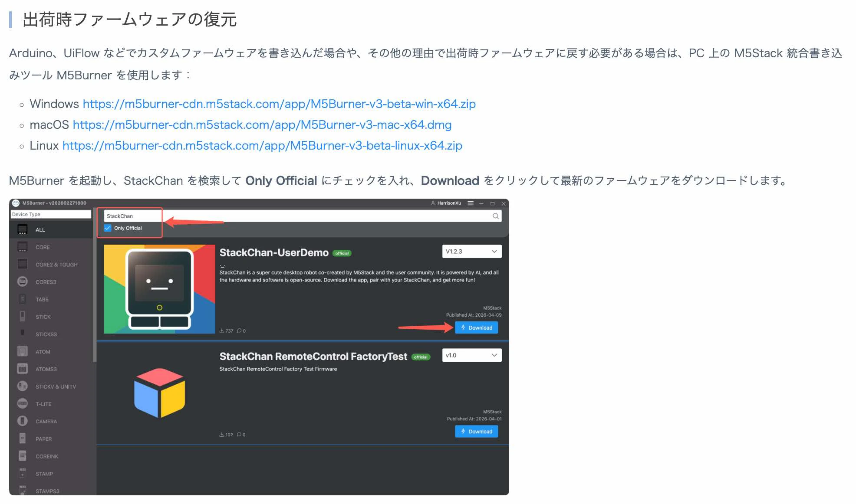Click the ATOMS3 device icon
The height and width of the screenshot is (504, 856).
tap(23, 368)
